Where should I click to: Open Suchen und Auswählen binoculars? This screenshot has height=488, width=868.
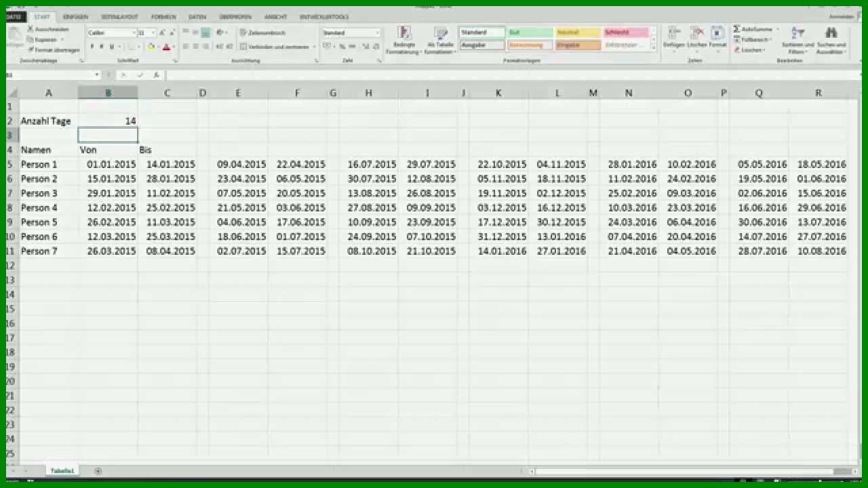coord(831,41)
